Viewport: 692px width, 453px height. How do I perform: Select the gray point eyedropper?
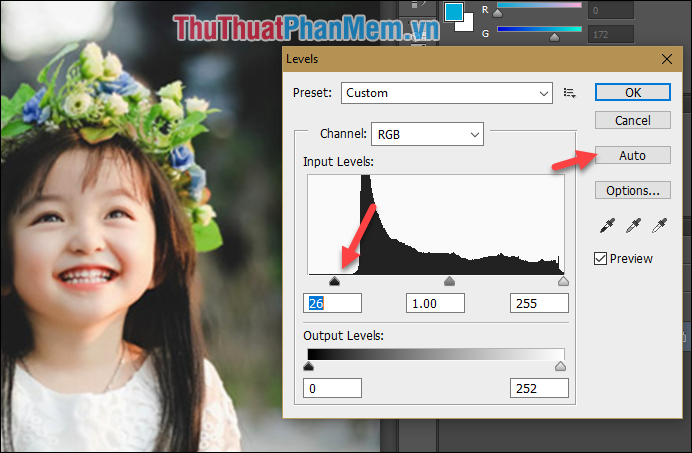tap(633, 226)
